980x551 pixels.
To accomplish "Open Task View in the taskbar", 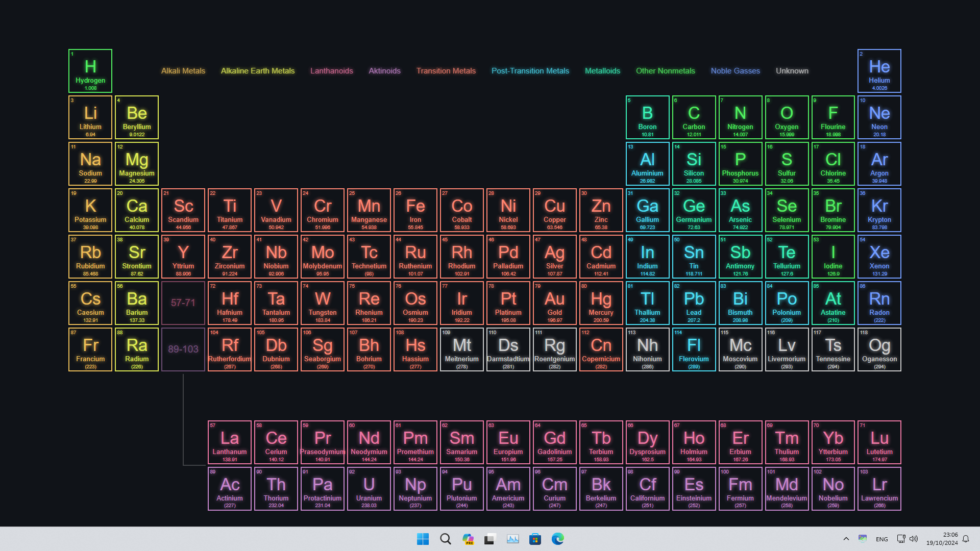I will coord(490,539).
